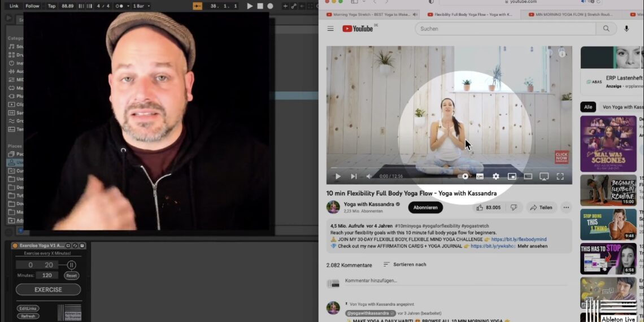The width and height of the screenshot is (644, 322).
Task: Toggle the pause button in Exercise device
Action: pos(72,265)
